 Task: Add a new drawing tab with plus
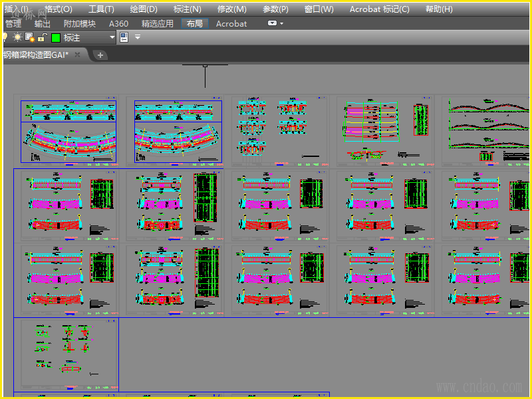click(100, 55)
